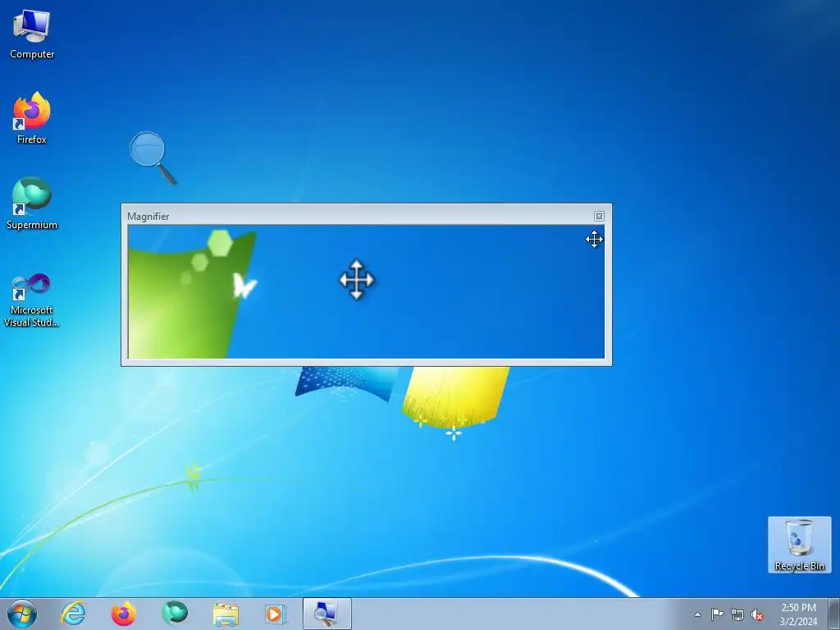
Task: Open the network tray icon
Action: click(737, 614)
